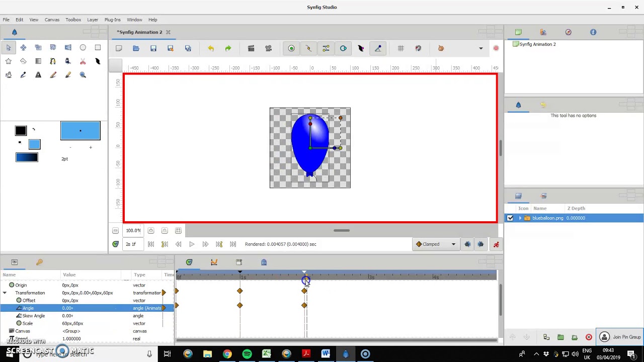
Task: Open the File menu
Action: 6,20
